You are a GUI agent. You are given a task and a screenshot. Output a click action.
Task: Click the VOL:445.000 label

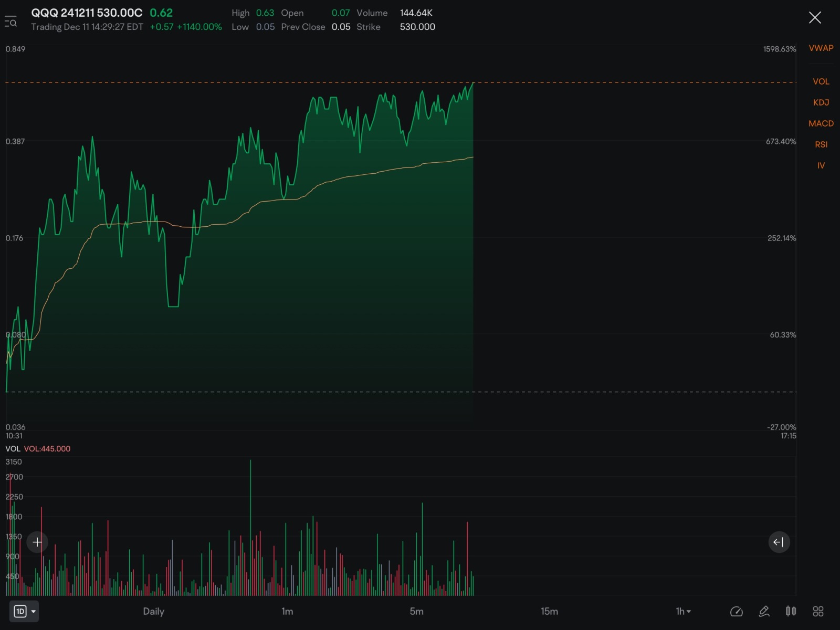point(47,449)
